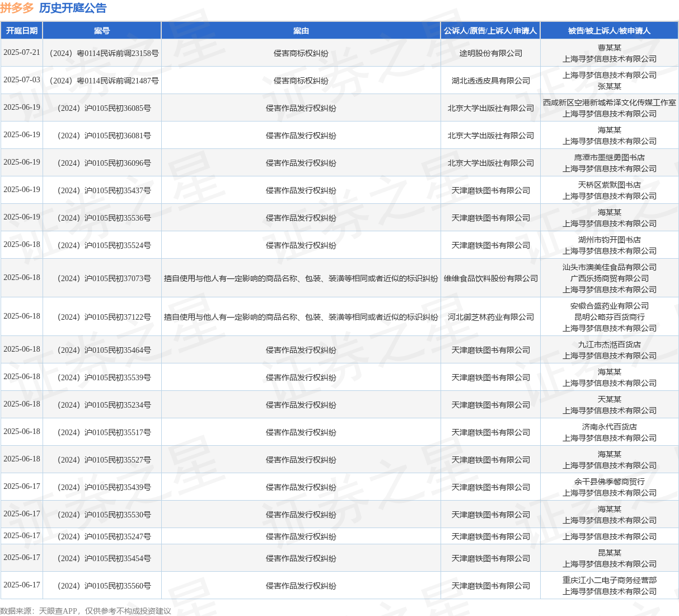Viewport: 679px width, 616px height.
Task: Select case number 沪0105民初35517号
Action: pyautogui.click(x=118, y=433)
